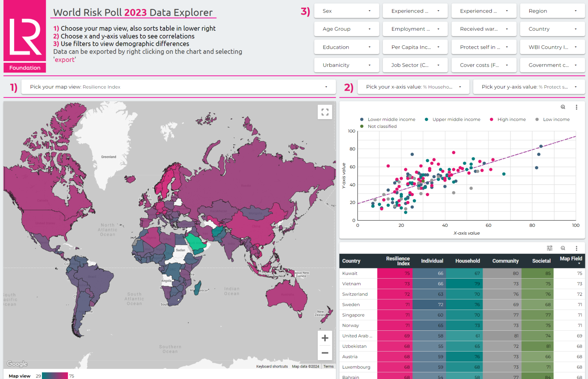The height and width of the screenshot is (379, 588).
Task: Zoom in on the map with the plus control
Action: 325,338
